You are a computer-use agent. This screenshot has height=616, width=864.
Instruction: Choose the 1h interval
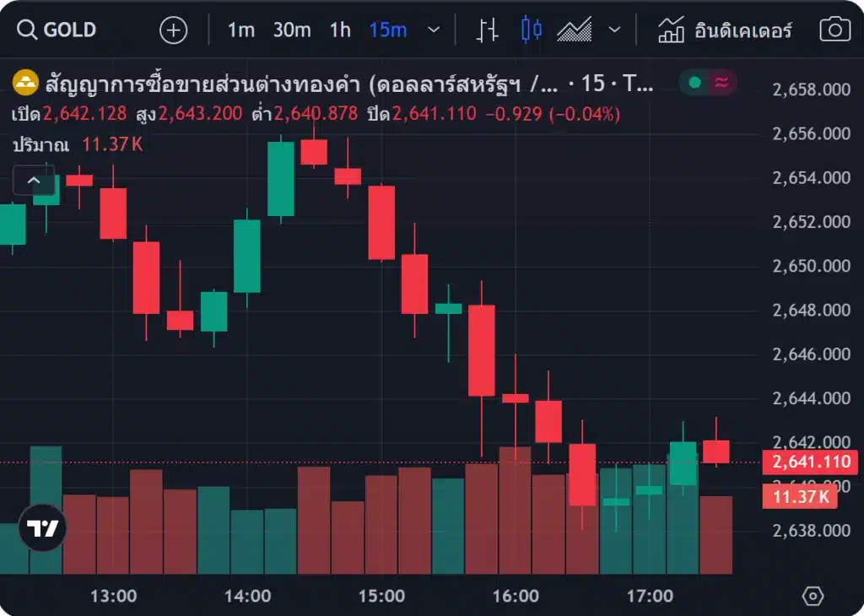click(340, 30)
